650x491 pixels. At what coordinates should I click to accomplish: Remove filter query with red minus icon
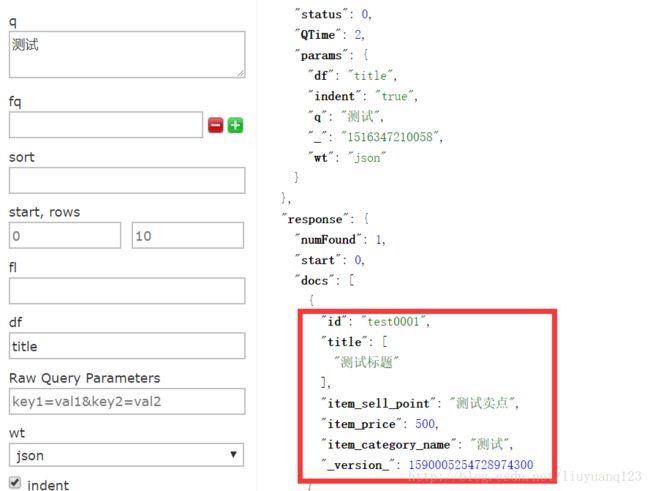coord(215,125)
